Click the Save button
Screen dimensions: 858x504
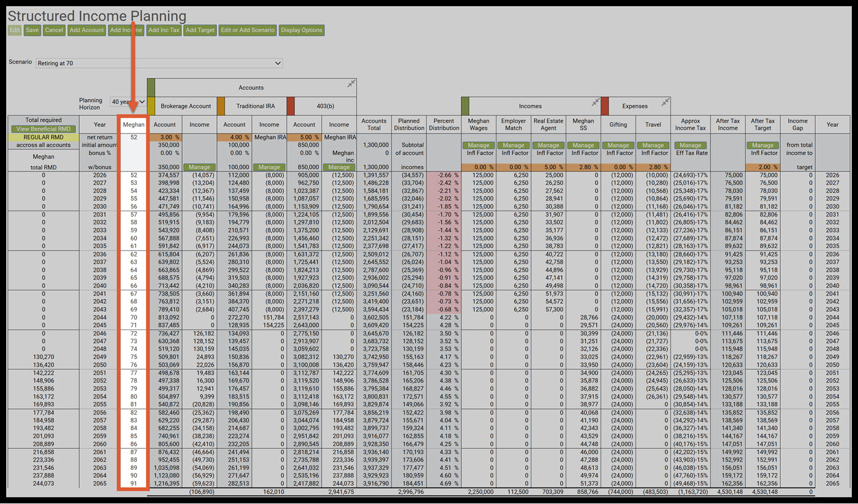click(x=32, y=30)
